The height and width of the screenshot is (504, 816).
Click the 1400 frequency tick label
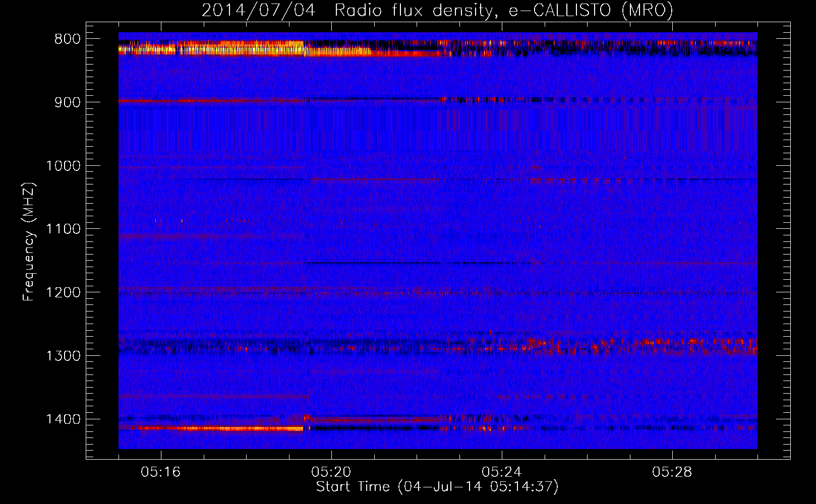(x=63, y=419)
